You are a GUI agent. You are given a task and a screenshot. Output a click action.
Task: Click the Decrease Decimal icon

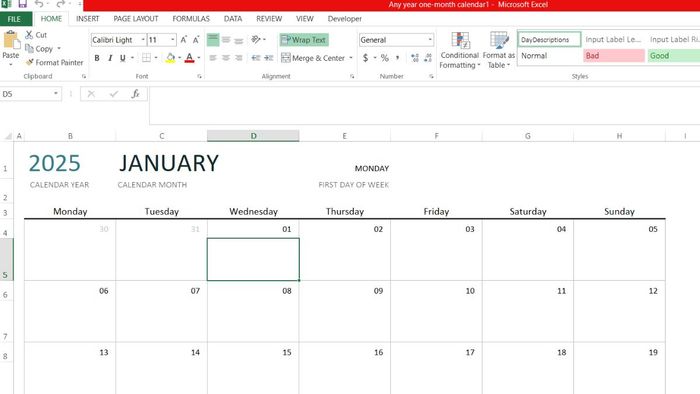428,58
